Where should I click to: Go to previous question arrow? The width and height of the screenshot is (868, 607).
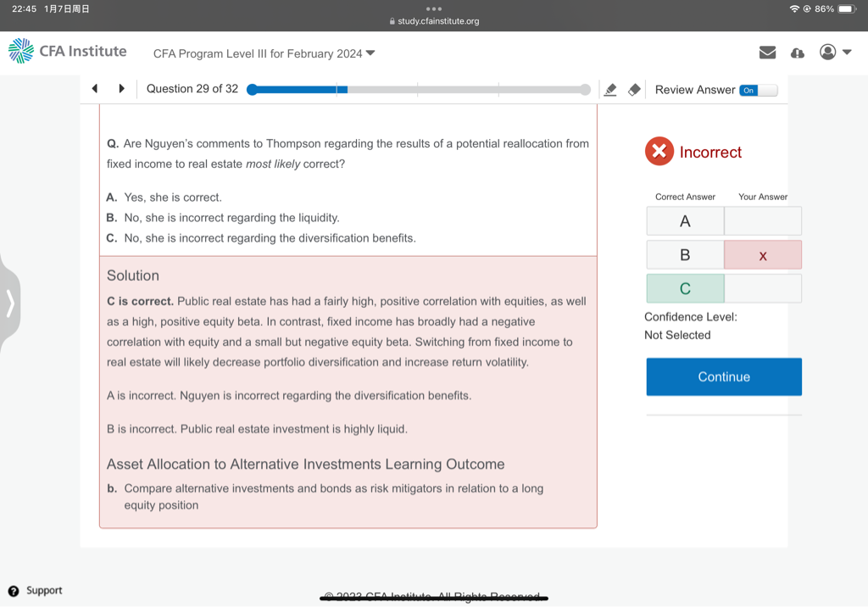tap(95, 89)
